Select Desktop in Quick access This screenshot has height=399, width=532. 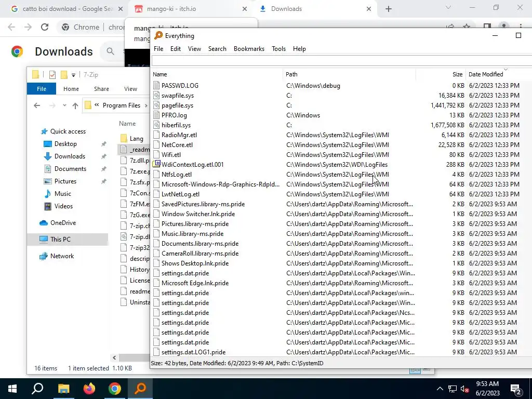click(65, 144)
